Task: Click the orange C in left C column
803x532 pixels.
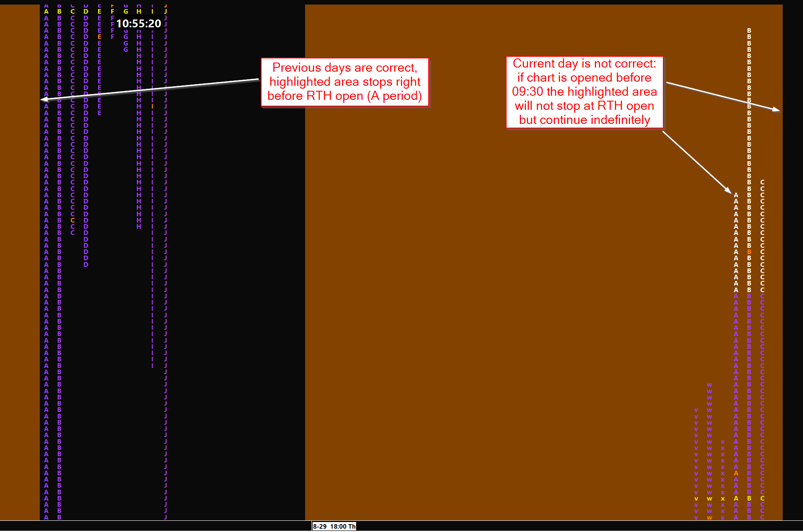Action: pos(73,220)
